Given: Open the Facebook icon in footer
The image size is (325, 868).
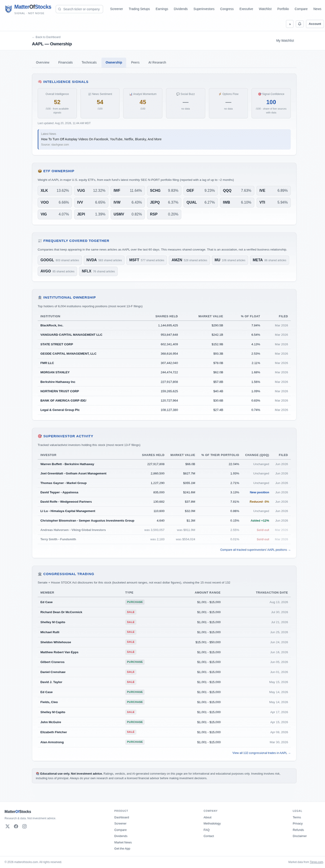Looking at the screenshot, I should [16, 826].
